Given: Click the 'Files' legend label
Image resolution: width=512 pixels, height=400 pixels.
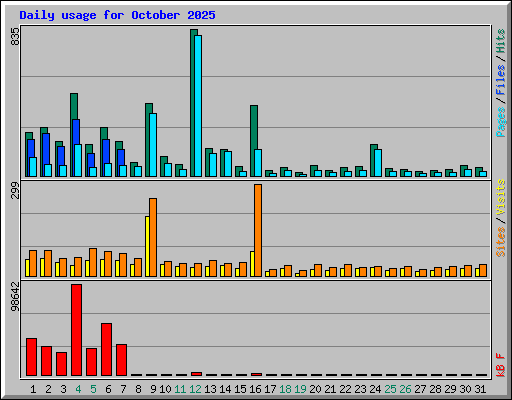Looking at the screenshot, I should [x=500, y=80].
